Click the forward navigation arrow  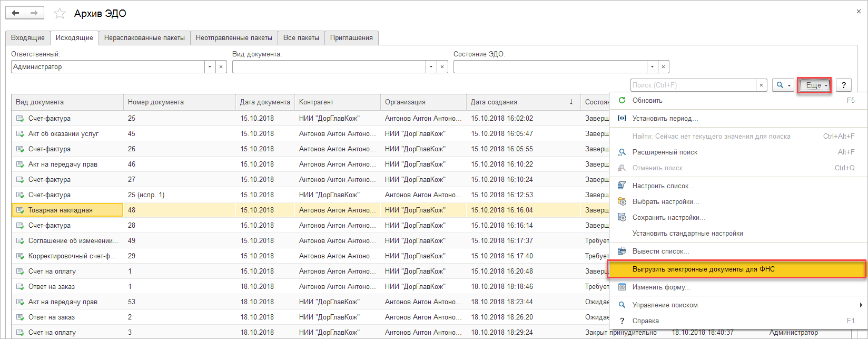tap(34, 13)
